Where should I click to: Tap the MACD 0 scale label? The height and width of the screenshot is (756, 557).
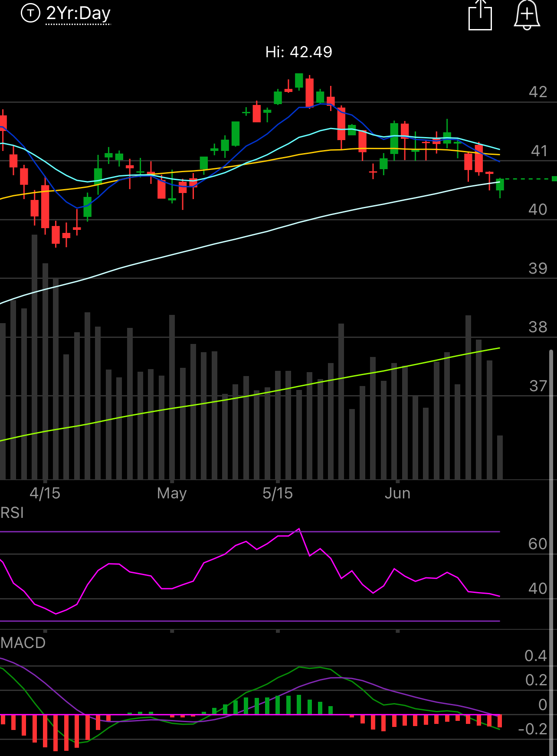(543, 705)
